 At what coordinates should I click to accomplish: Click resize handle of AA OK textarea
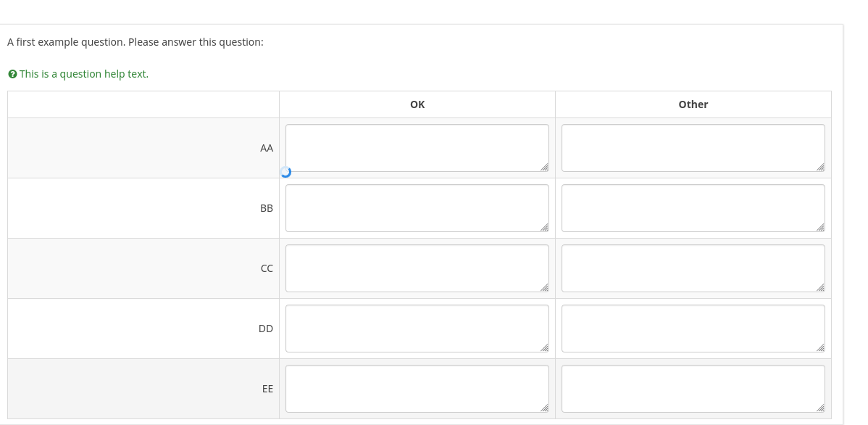(x=544, y=168)
